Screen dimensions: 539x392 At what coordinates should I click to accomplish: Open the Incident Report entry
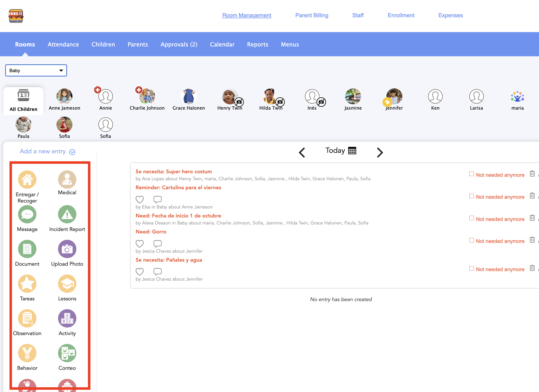pos(67,214)
